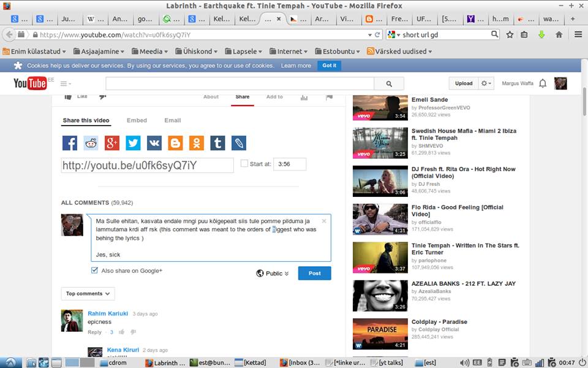The width and height of the screenshot is (588, 368).
Task: Open the YouTube notifications bell
Action: 543,83
